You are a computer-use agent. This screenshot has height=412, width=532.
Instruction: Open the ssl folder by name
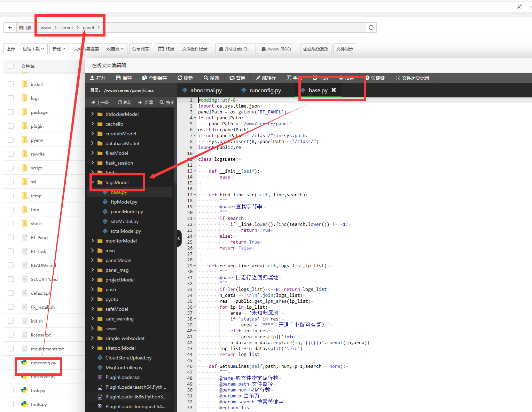click(x=33, y=182)
